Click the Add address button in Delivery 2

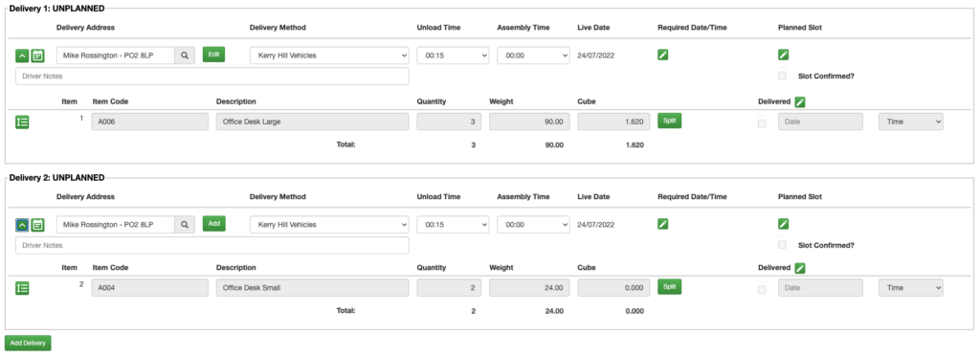point(213,224)
